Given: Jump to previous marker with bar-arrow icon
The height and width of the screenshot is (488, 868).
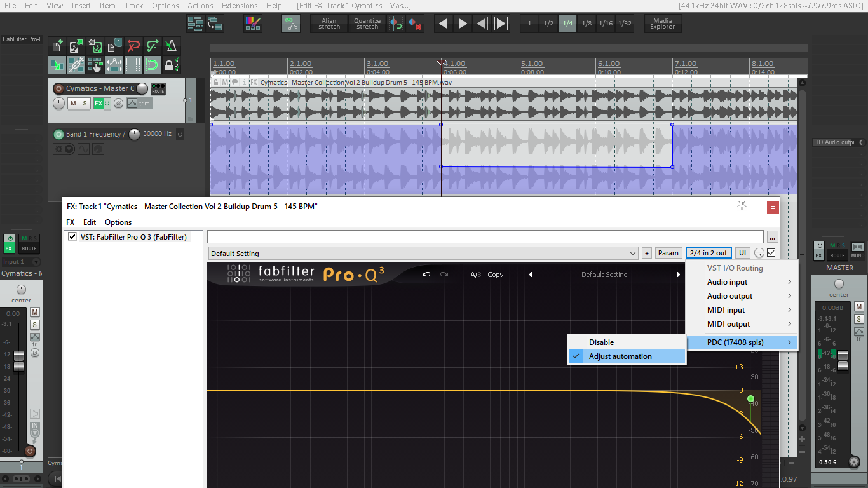Looking at the screenshot, I should pos(482,24).
